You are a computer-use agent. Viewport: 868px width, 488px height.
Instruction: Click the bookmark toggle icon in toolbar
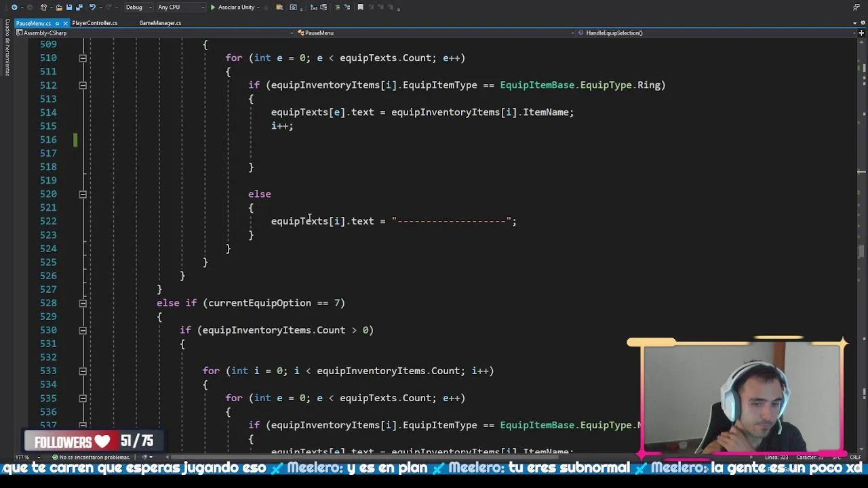(360, 7)
